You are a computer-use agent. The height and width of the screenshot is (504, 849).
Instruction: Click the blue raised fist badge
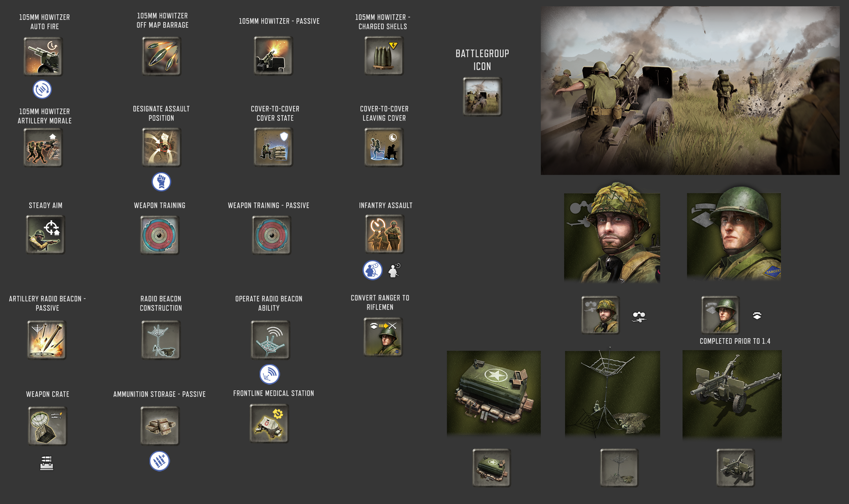pyautogui.click(x=161, y=182)
